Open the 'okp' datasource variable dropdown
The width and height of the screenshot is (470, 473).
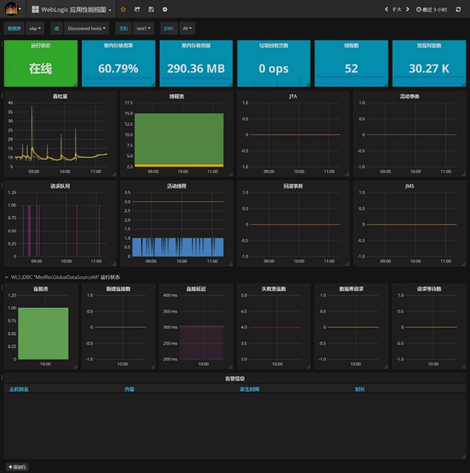[x=35, y=29]
